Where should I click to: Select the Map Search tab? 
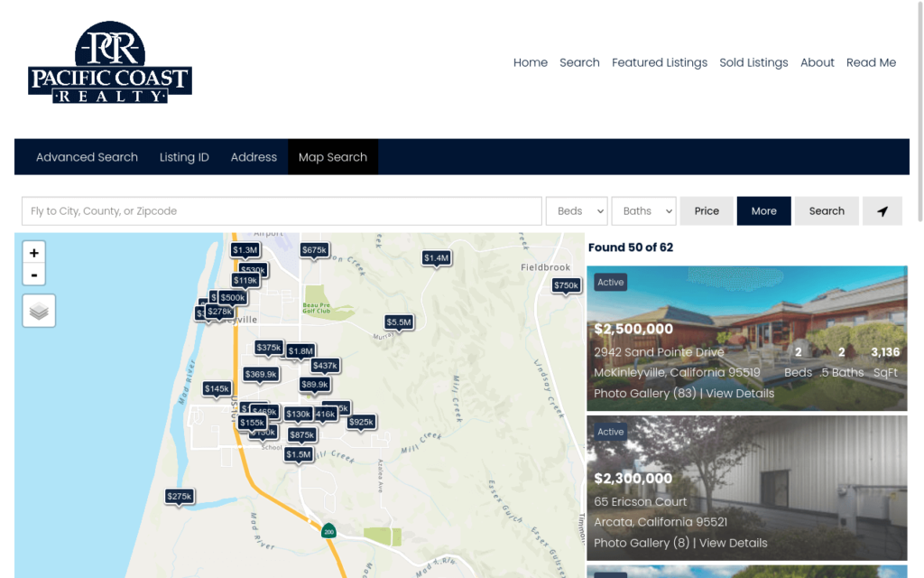click(x=333, y=157)
